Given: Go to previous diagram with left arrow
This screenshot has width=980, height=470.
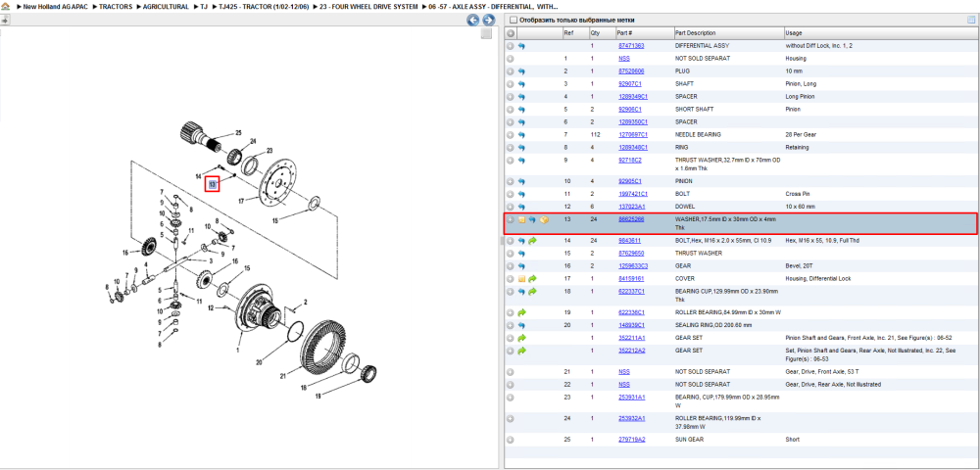Looking at the screenshot, I should pyautogui.click(x=473, y=20).
